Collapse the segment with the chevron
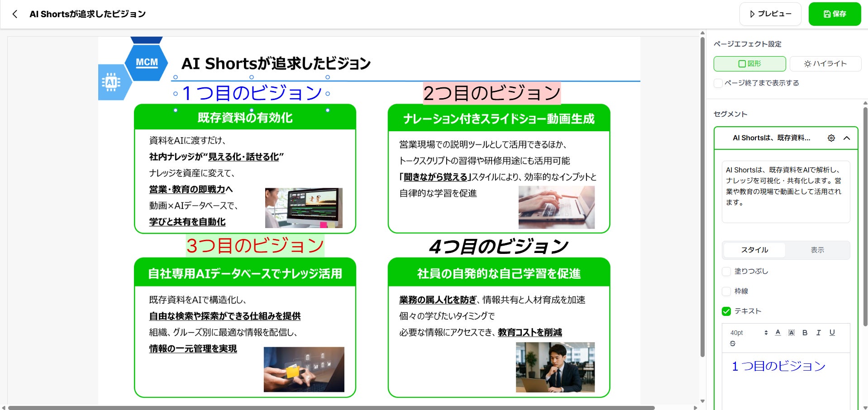868x410 pixels. [847, 138]
